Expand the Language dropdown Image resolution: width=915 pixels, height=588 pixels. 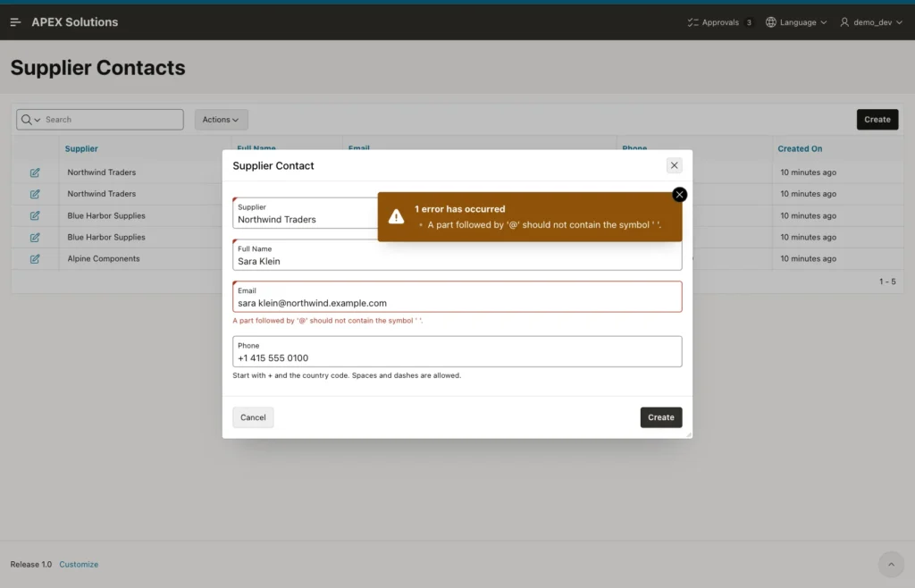(x=796, y=22)
